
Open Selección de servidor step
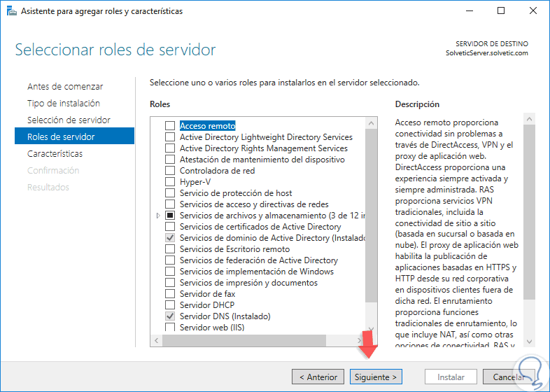[69, 120]
